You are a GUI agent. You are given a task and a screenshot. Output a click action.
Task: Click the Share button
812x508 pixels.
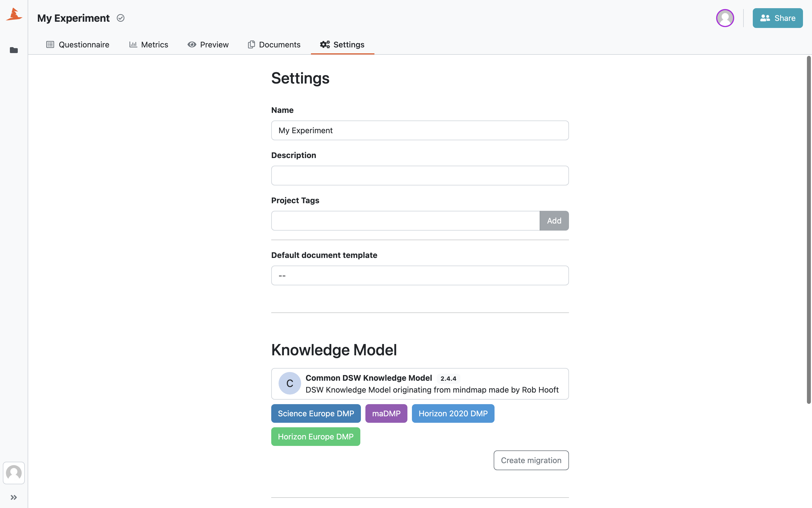(777, 18)
